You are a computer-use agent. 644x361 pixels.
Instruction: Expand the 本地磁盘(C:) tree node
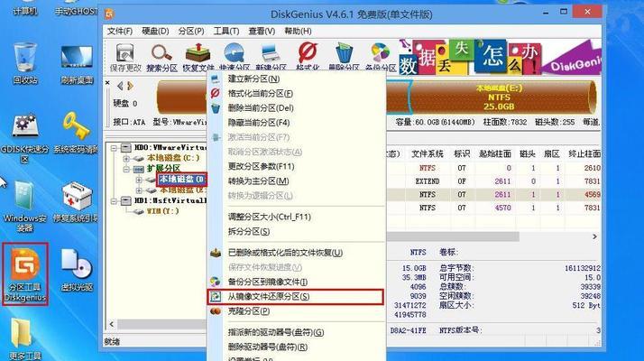pyautogui.click(x=126, y=158)
